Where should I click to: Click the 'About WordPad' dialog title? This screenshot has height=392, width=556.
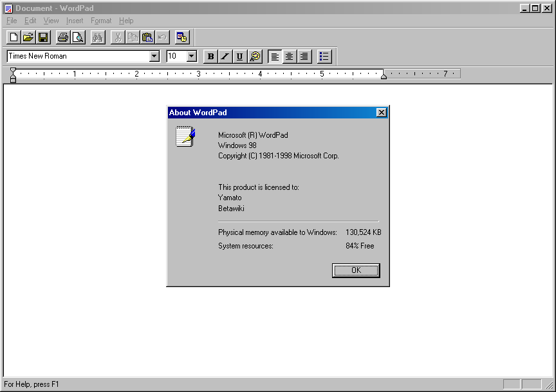point(198,113)
